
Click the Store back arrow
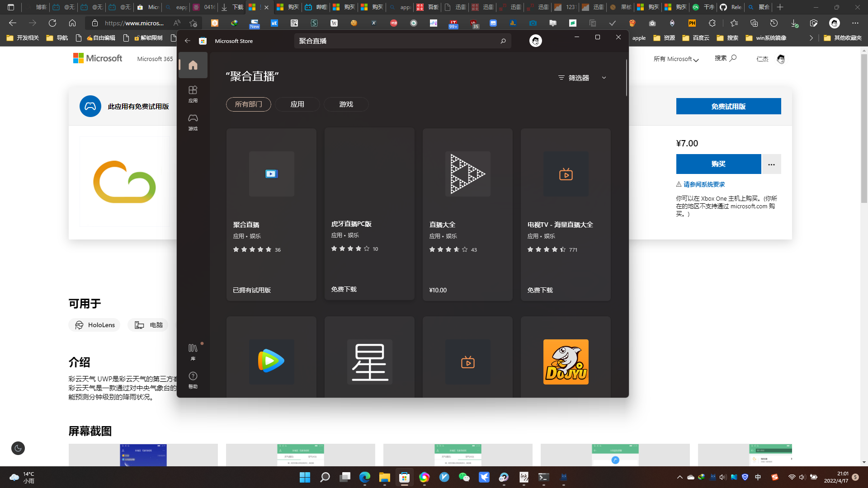click(x=187, y=41)
